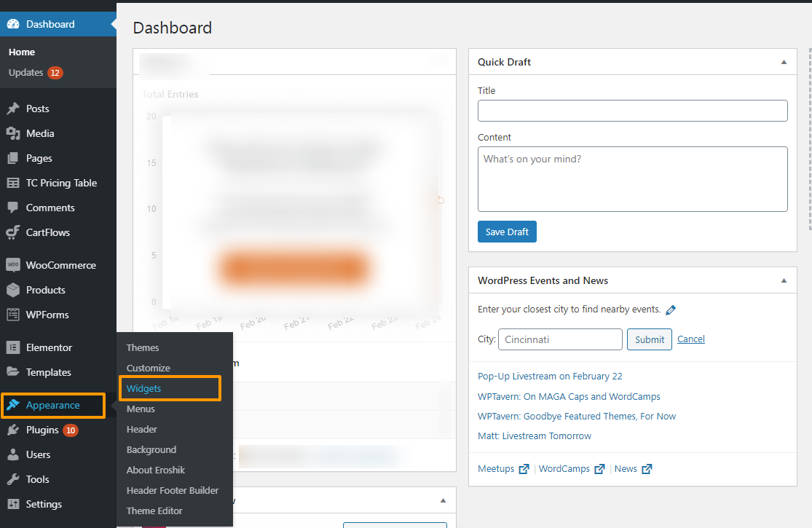Click the TC Pricing Table icon
812x528 pixels.
tap(13, 184)
